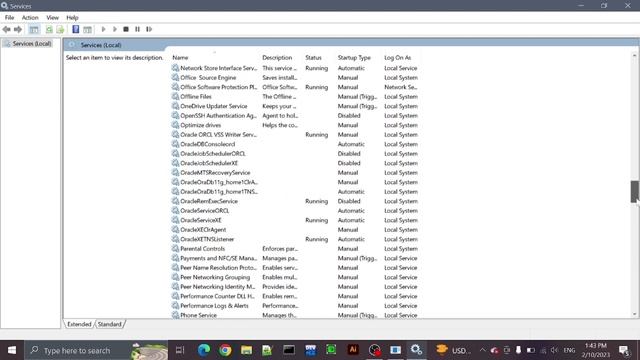Click the green Refresh toolbar icon
This screenshot has width=640, height=360.
click(x=49, y=29)
